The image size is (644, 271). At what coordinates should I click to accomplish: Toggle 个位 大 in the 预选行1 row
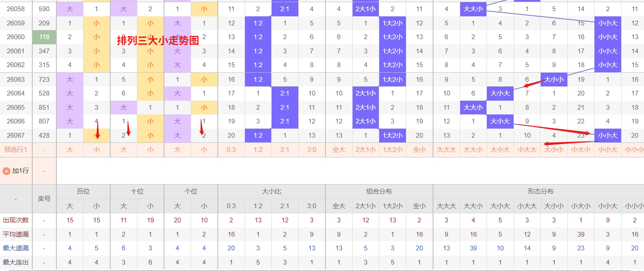point(177,150)
